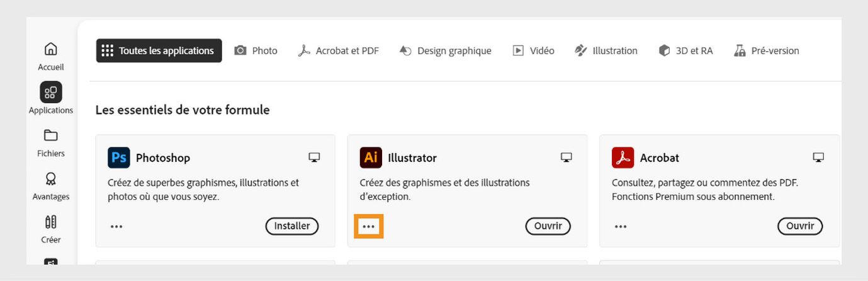Click description starting Créez de superbes graphismes

203,190
